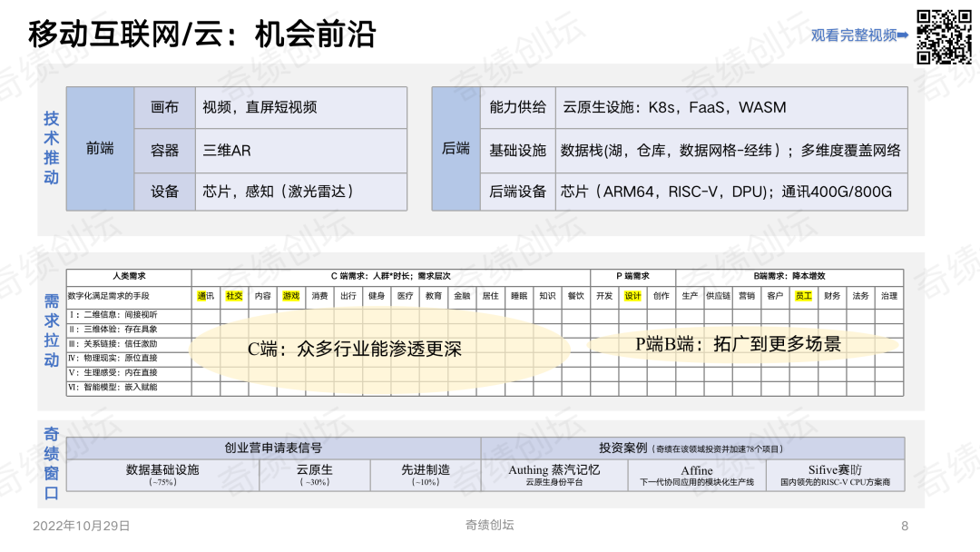Select the Authing 蒸汽记忆 case

click(554, 475)
